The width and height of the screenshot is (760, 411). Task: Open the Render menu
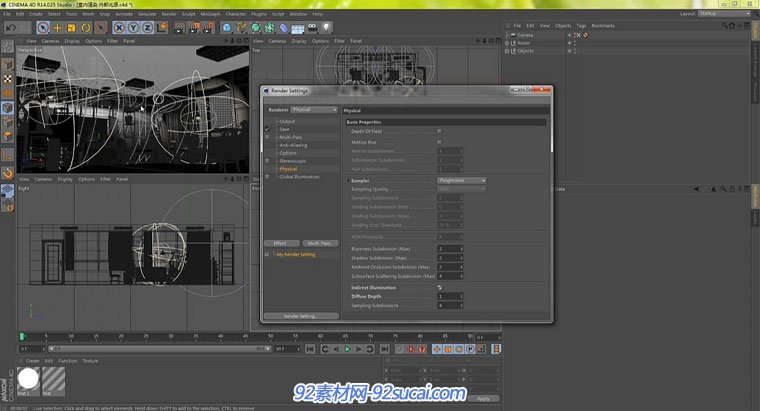click(x=169, y=14)
